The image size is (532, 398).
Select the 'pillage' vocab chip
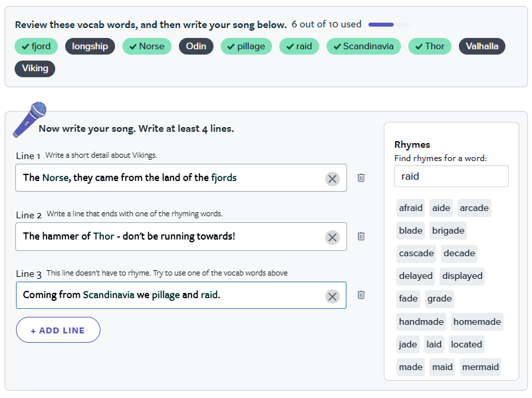[x=246, y=46]
